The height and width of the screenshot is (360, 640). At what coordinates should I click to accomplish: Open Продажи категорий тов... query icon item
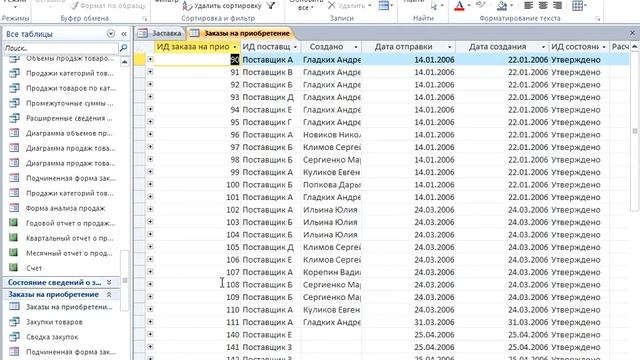tap(14, 73)
